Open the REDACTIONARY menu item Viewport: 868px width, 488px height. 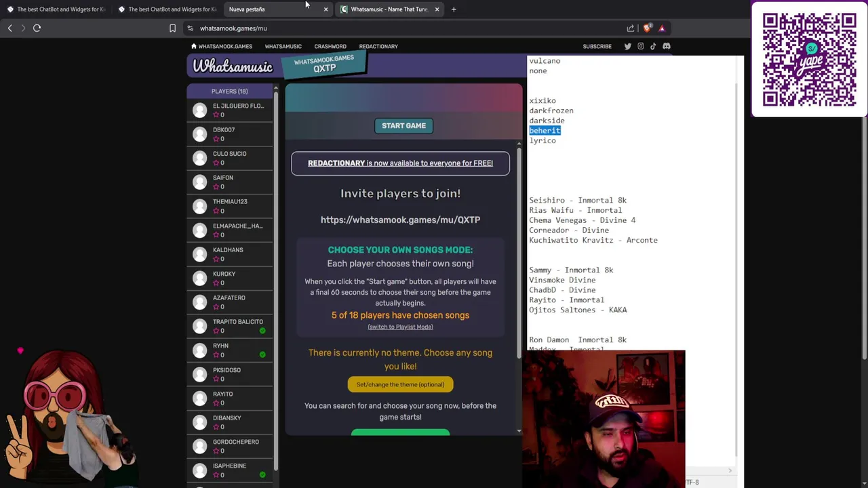click(x=378, y=46)
